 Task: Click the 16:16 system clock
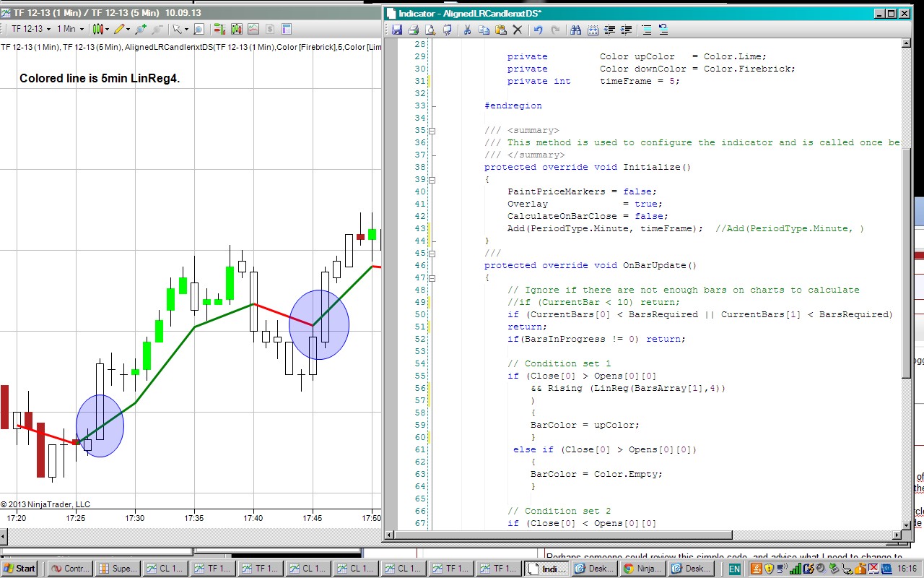point(909,569)
